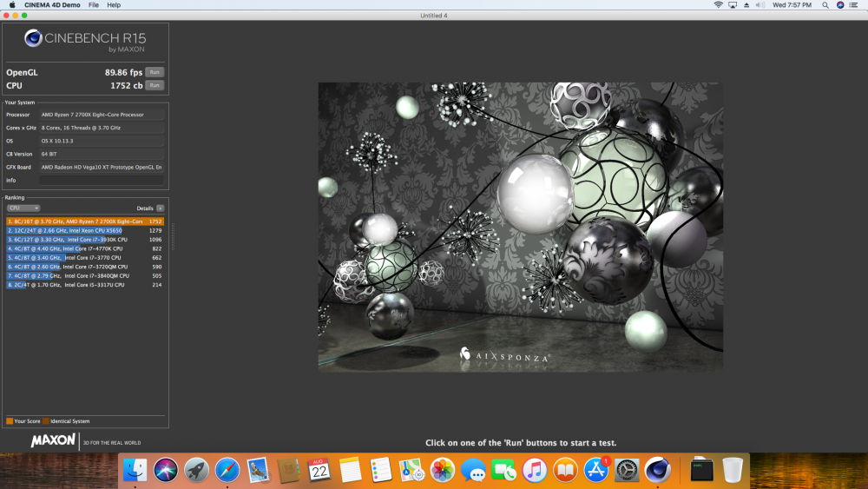
Task: Click the Details arrow button in Ranking
Action: coord(160,208)
